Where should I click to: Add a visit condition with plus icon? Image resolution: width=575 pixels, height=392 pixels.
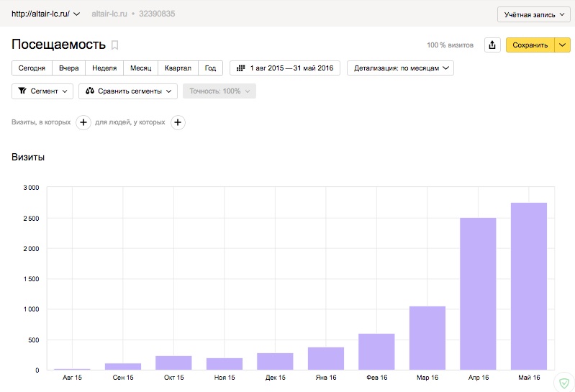pyautogui.click(x=83, y=122)
